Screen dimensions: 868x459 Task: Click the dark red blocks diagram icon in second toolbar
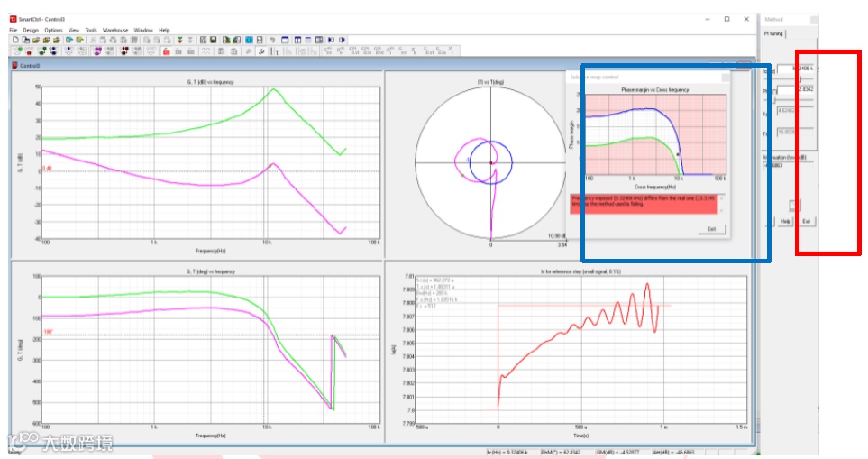[x=124, y=50]
